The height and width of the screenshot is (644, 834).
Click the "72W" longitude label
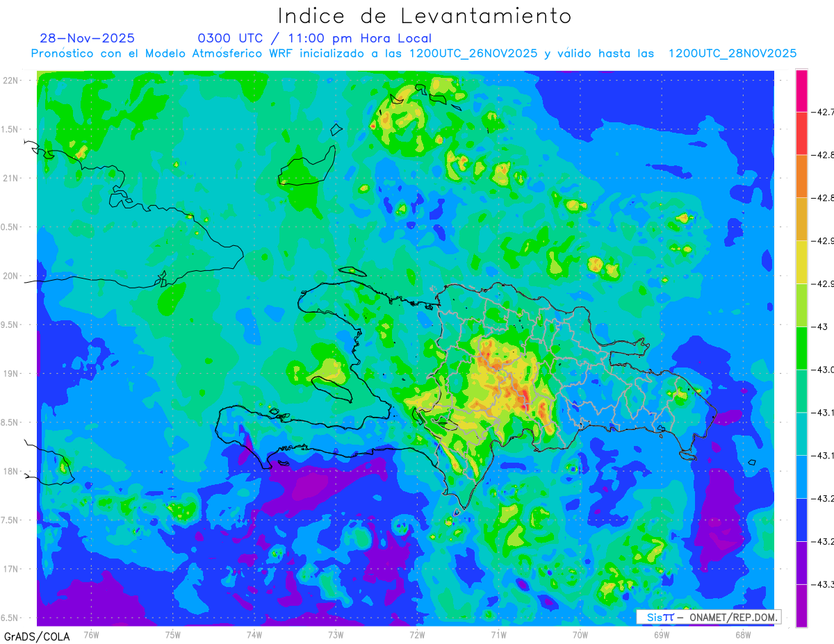click(x=417, y=634)
